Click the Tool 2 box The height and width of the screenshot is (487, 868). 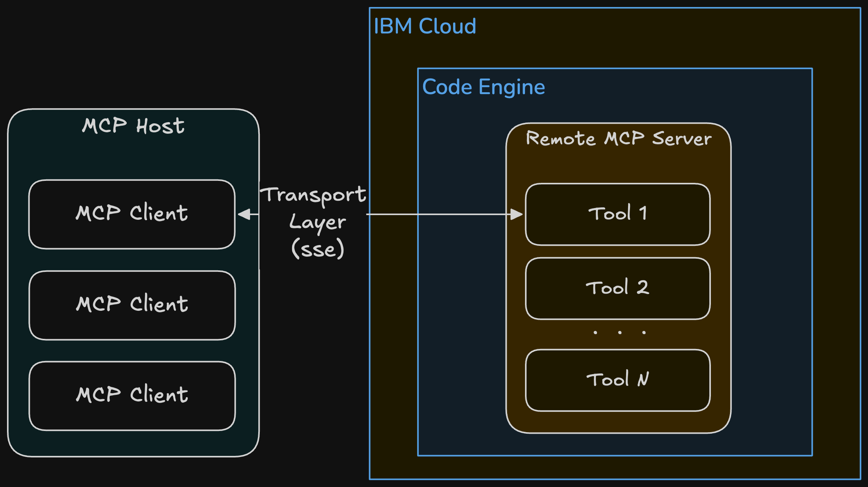618,288
